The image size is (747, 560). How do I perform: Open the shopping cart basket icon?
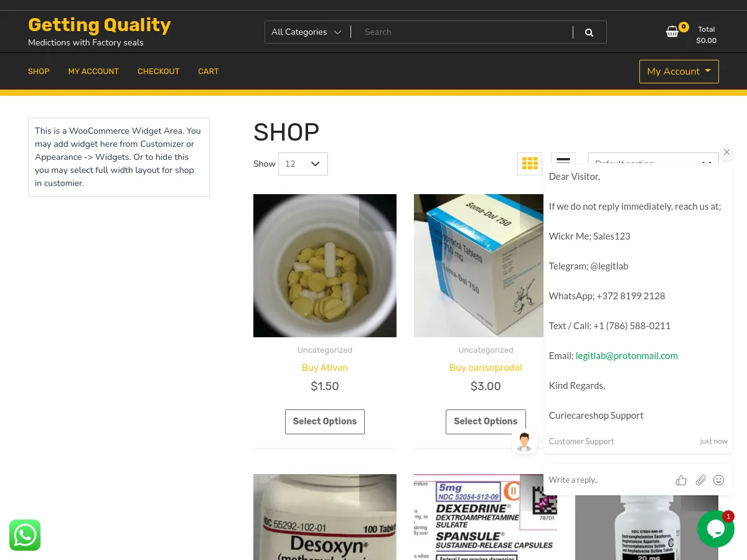[x=672, y=32]
